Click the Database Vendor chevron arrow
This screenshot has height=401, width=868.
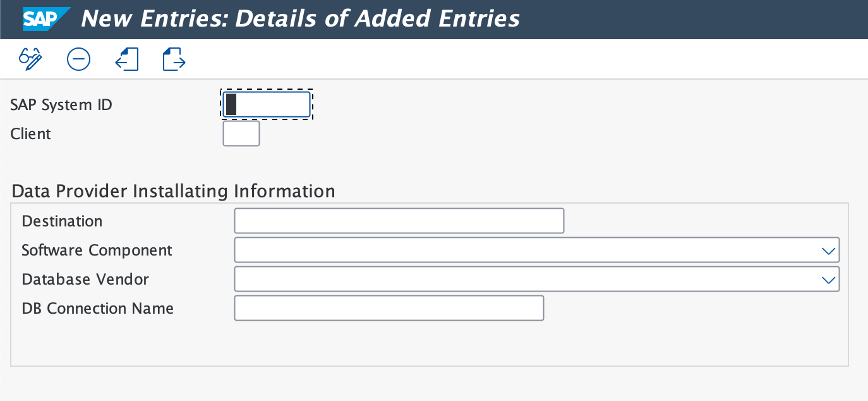(829, 279)
